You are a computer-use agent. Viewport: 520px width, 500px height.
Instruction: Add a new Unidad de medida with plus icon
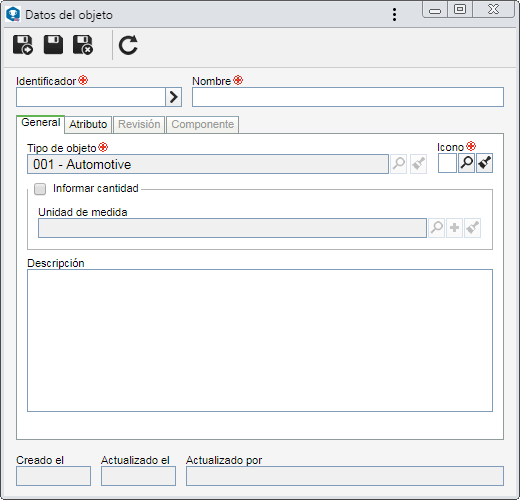(x=454, y=228)
